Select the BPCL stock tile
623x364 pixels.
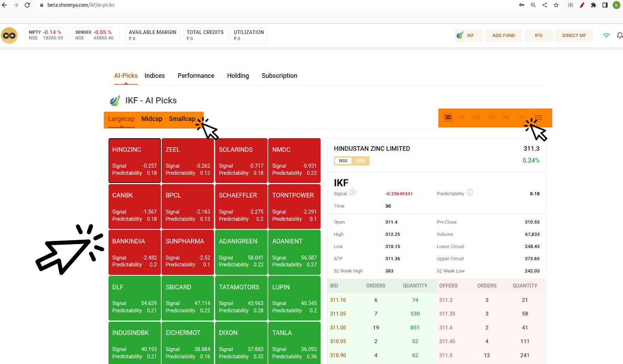[188, 206]
